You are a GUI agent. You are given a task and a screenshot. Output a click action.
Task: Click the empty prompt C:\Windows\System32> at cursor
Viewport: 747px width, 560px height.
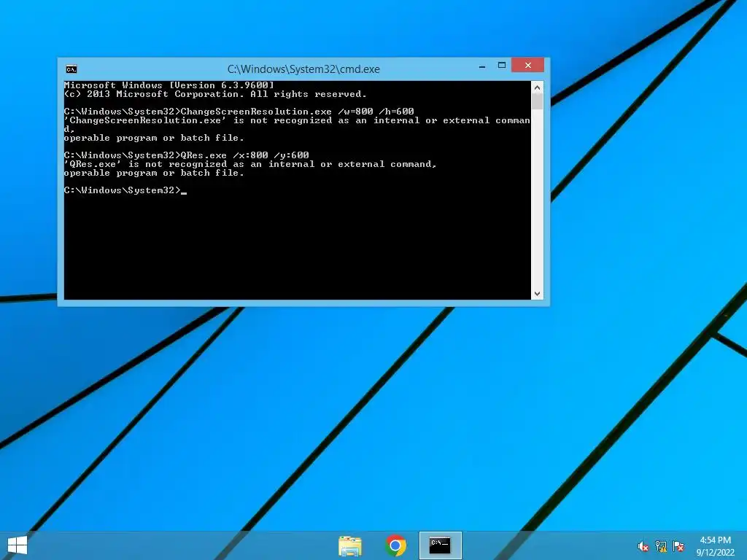125,190
